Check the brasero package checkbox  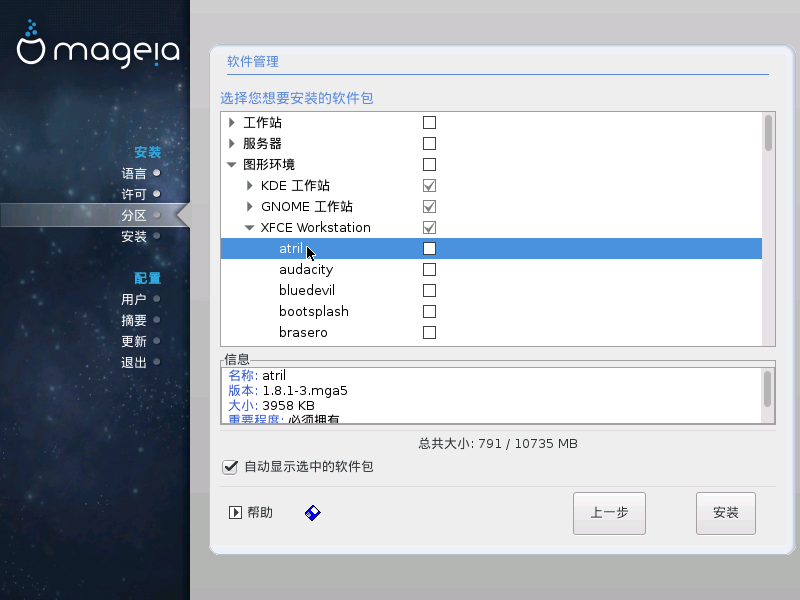click(x=430, y=333)
